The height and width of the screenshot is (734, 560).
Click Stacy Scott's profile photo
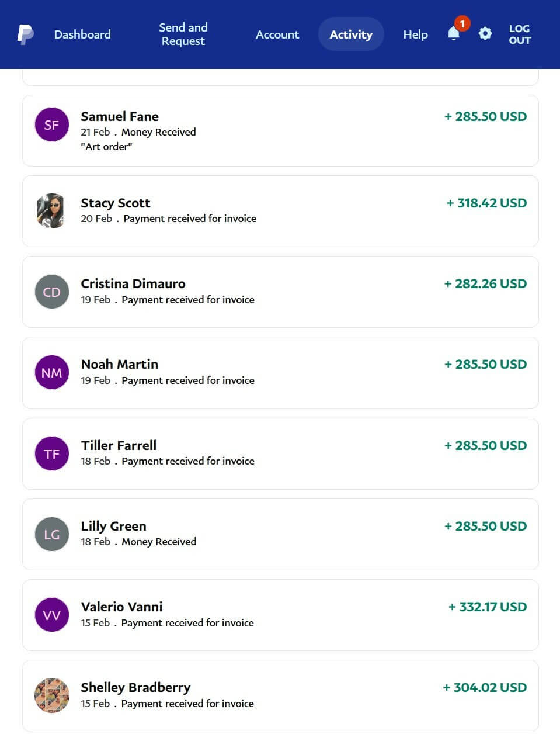coord(51,211)
